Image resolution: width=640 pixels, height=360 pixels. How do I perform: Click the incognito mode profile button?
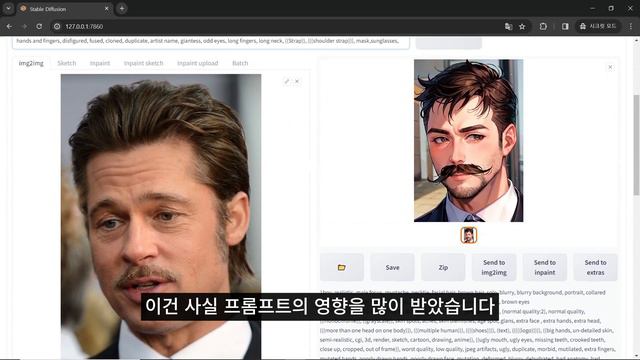tap(598, 27)
